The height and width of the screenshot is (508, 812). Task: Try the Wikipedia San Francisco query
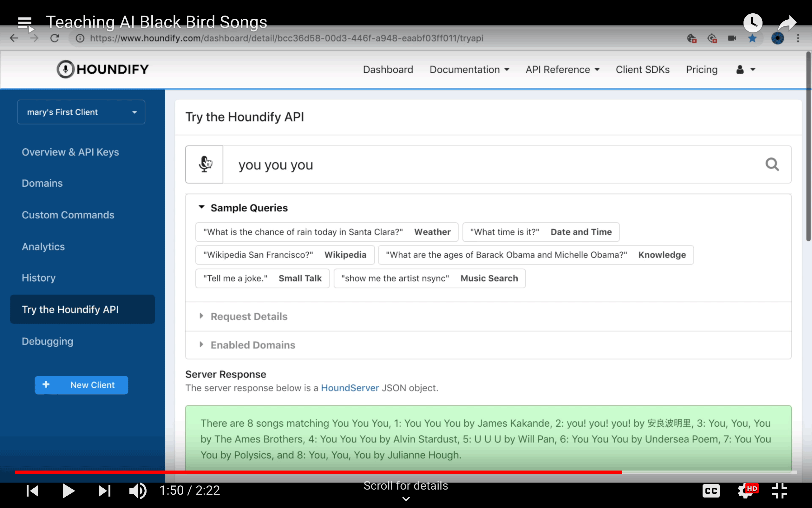(285, 255)
